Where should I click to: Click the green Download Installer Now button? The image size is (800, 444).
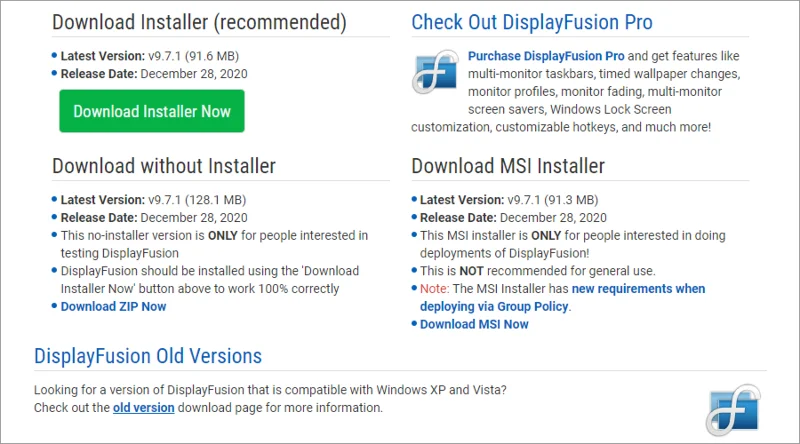[x=152, y=111]
